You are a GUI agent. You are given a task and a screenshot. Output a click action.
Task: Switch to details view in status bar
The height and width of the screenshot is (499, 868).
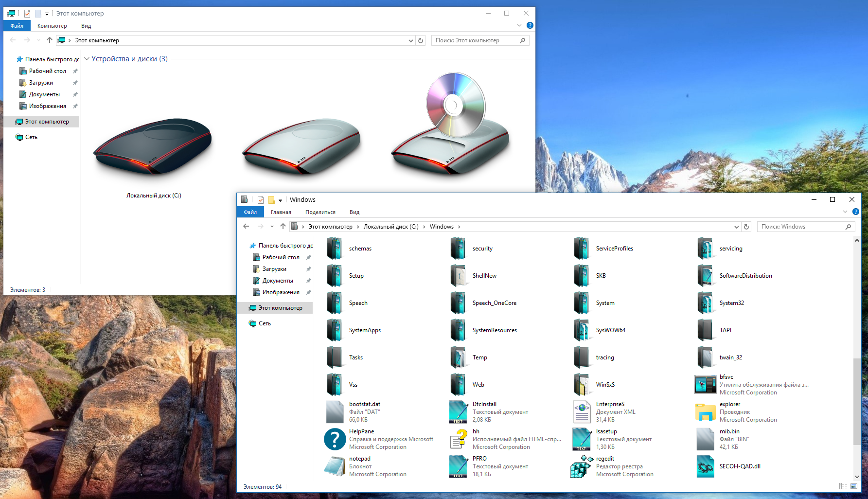point(842,486)
